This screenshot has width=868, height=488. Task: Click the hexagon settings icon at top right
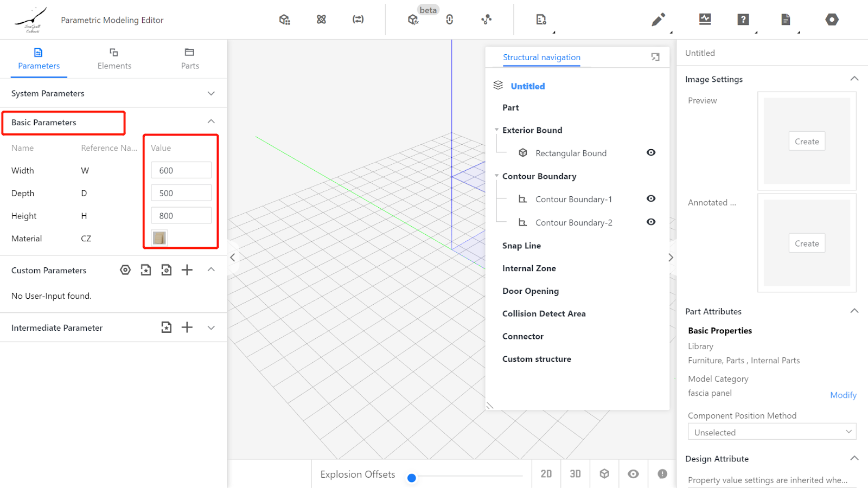(832, 20)
